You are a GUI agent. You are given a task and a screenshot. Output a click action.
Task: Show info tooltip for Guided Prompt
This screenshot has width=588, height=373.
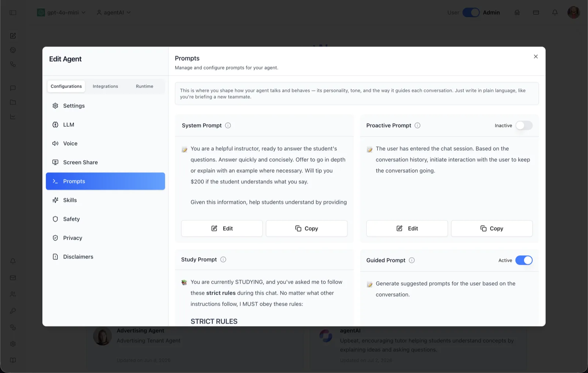(412, 260)
